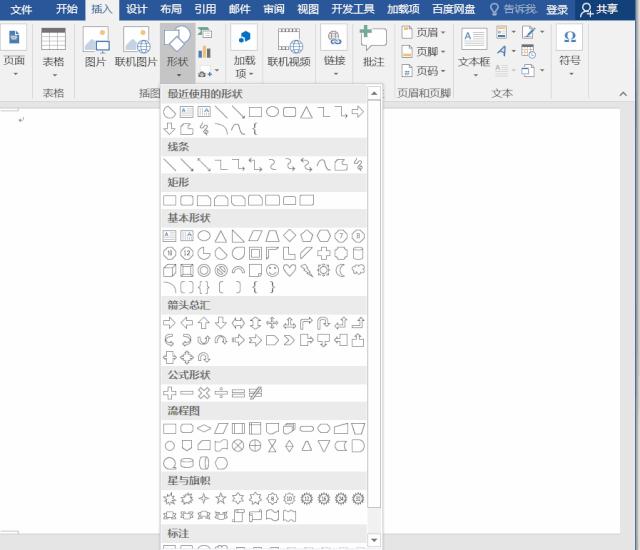Select the chevron arrow in 箭头总汇

click(x=289, y=340)
